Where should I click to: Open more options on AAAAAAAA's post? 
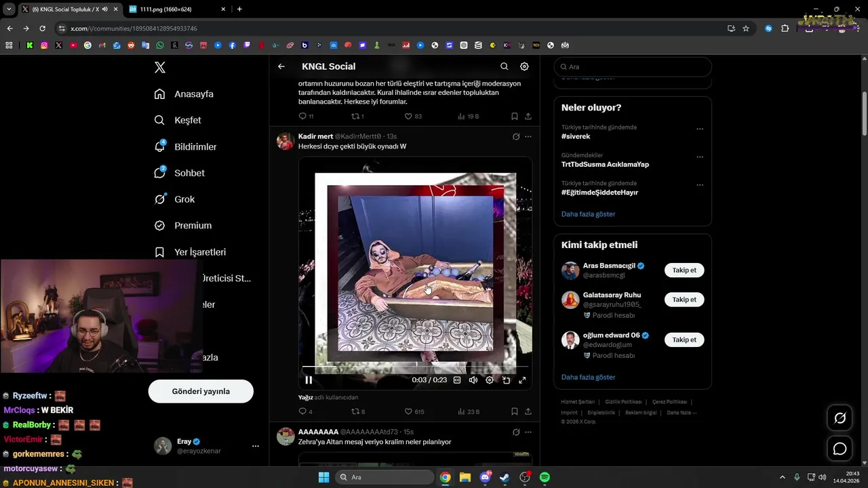point(528,432)
